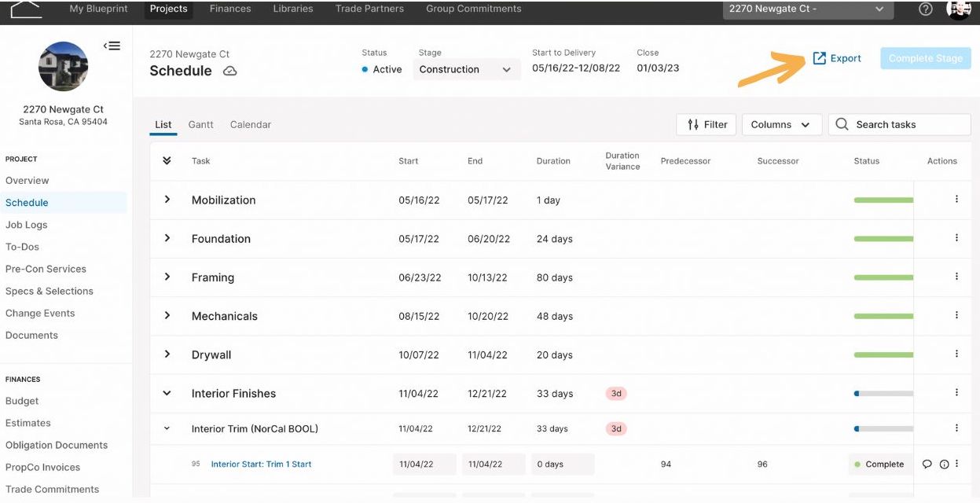Viewport: 980px width, 503px height.
Task: Open three-dot actions for Mobilization row
Action: [956, 200]
